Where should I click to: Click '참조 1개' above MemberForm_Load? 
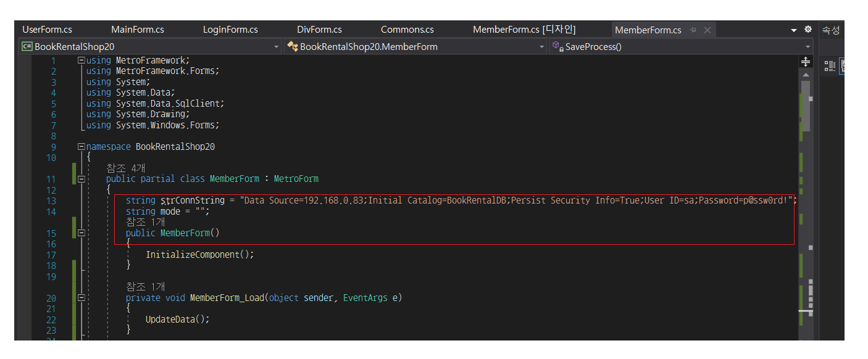click(x=146, y=287)
